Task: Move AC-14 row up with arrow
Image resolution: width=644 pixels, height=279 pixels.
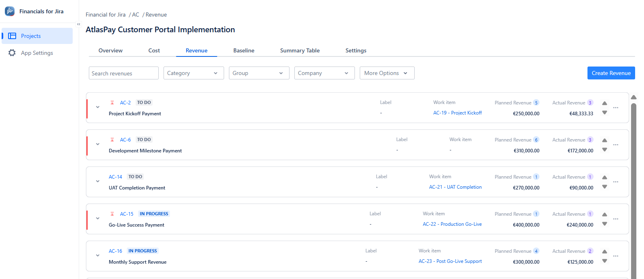Action: pyautogui.click(x=604, y=177)
